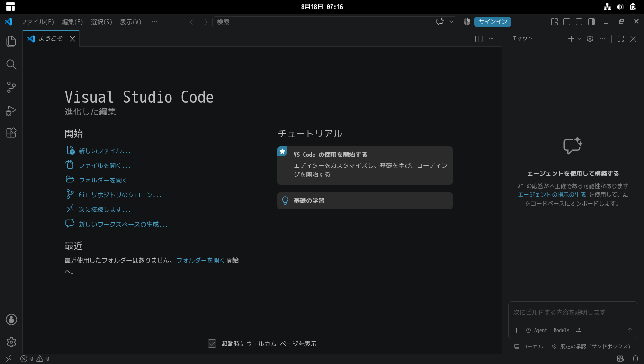The image size is (644, 364).
Task: Open the 基礎の学習 walkthrough
Action: [365, 200]
